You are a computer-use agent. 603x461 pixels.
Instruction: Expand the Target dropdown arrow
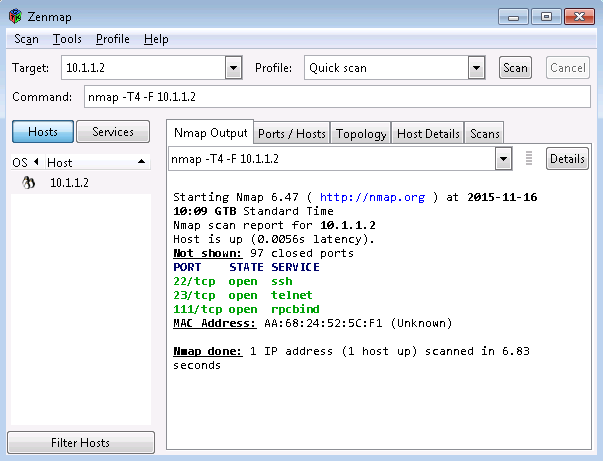coord(233,68)
